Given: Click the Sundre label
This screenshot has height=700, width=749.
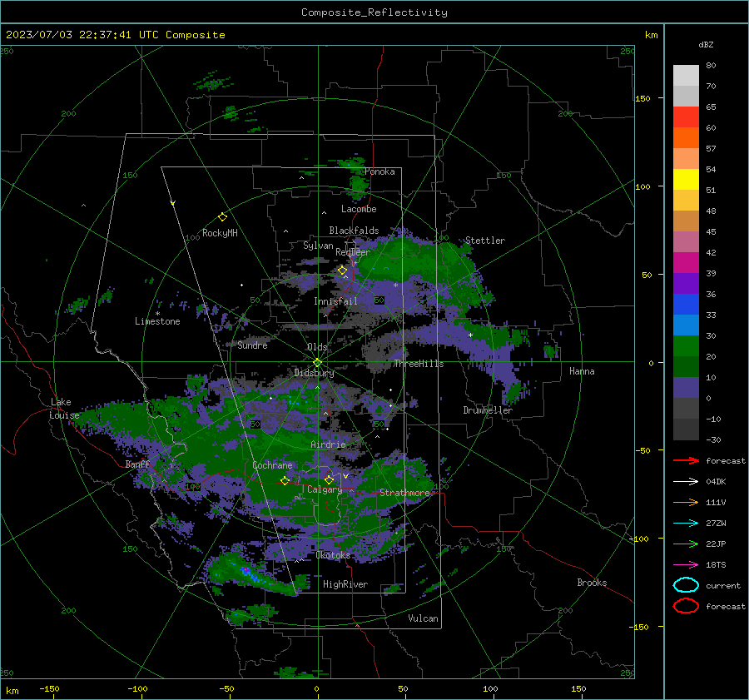Looking at the screenshot, I should [x=252, y=345].
